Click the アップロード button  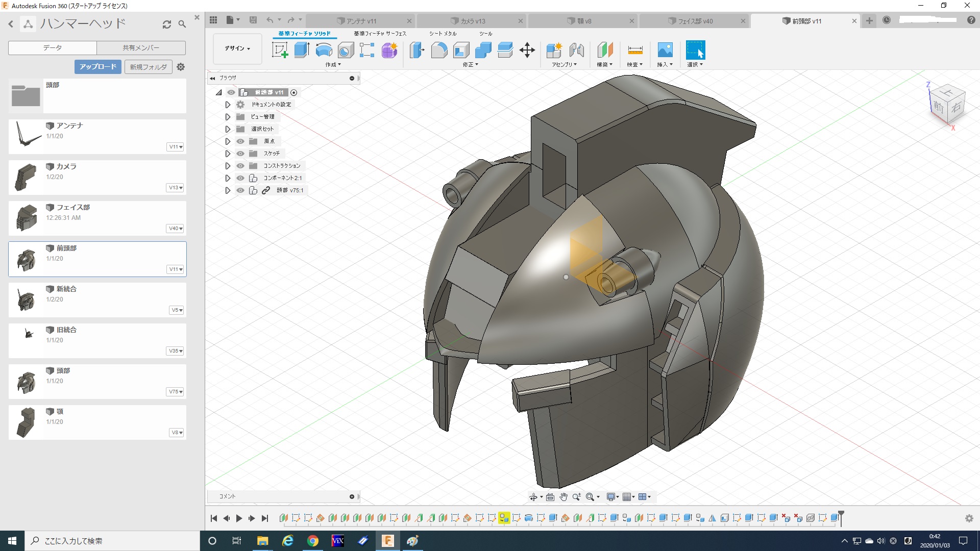[98, 67]
